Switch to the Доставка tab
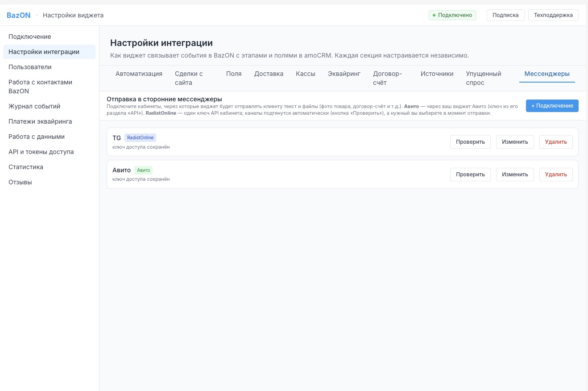This screenshot has height=391, width=588. click(x=269, y=74)
